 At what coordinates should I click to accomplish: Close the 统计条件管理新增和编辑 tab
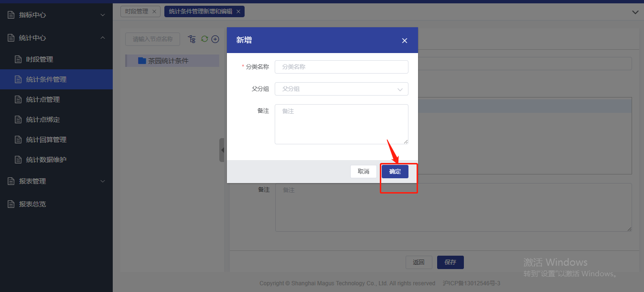[x=238, y=11]
